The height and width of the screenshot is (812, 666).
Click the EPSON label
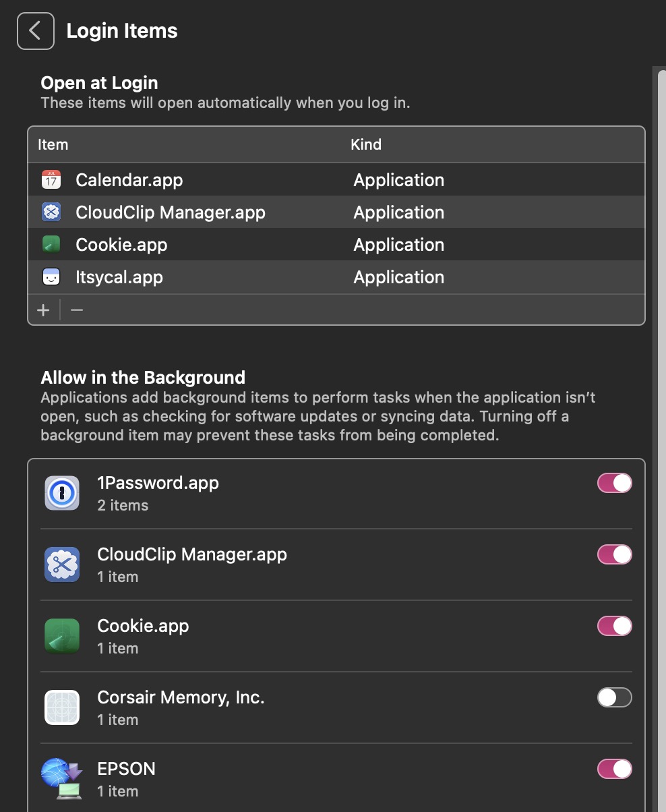126,769
